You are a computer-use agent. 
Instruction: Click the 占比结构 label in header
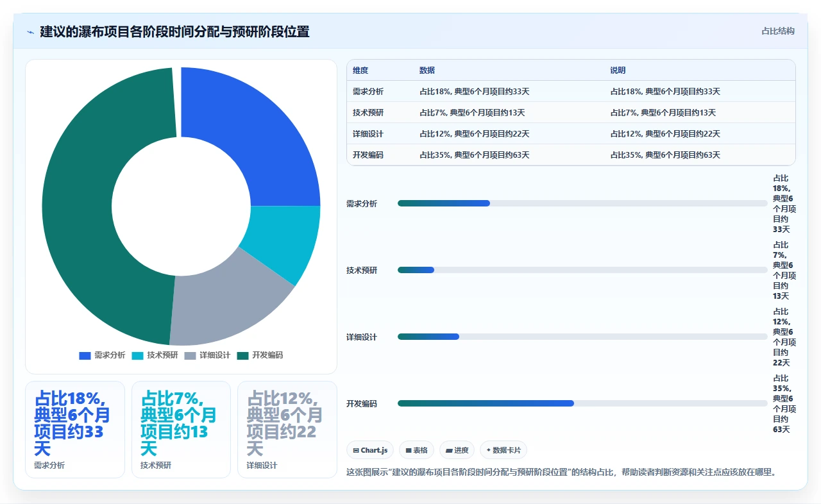click(778, 31)
